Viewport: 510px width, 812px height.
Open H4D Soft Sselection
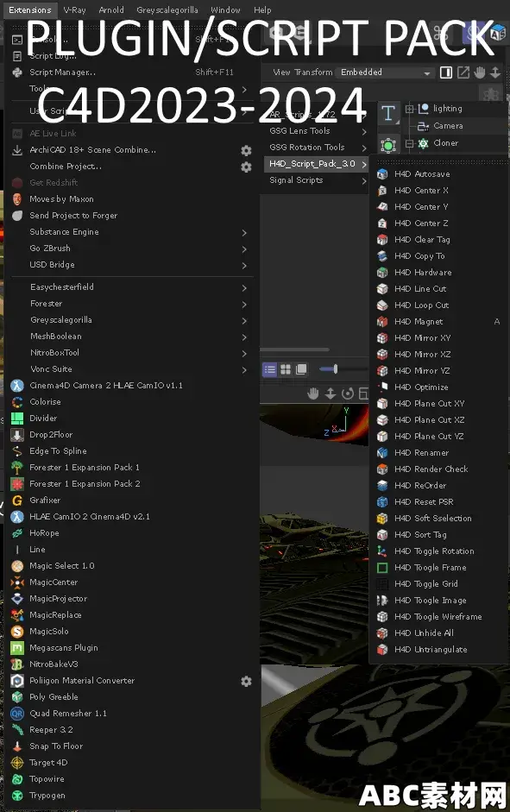click(x=433, y=519)
